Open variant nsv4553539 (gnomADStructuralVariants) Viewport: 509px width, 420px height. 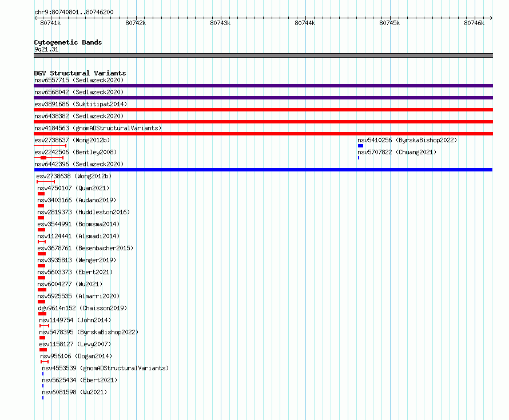coord(105,368)
